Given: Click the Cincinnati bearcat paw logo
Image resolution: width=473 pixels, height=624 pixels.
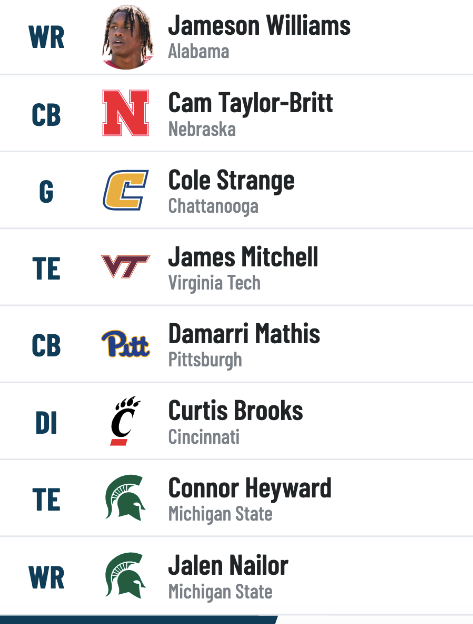Looking at the screenshot, I should click(x=125, y=421).
